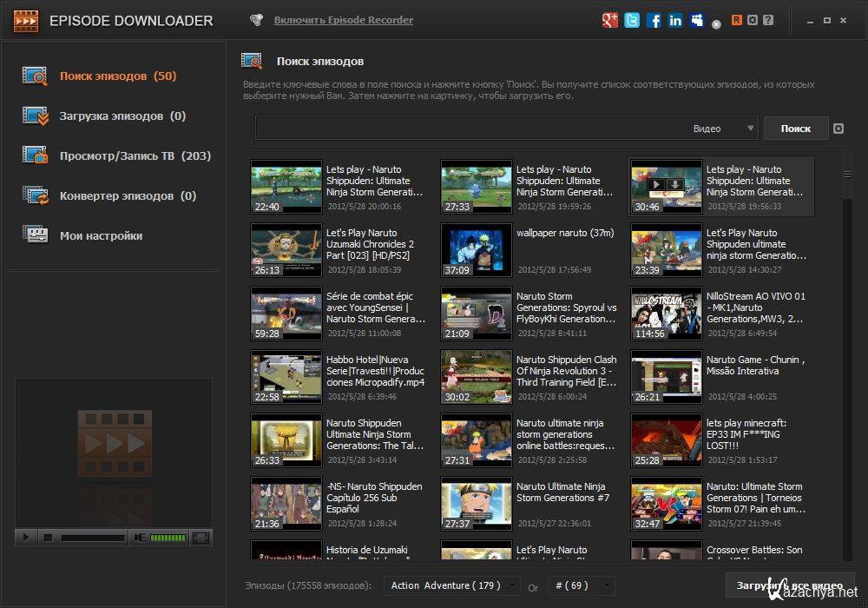The image size is (868, 608).
Task: Open the Поиск эпизодов section in sidebar
Action: point(117,76)
